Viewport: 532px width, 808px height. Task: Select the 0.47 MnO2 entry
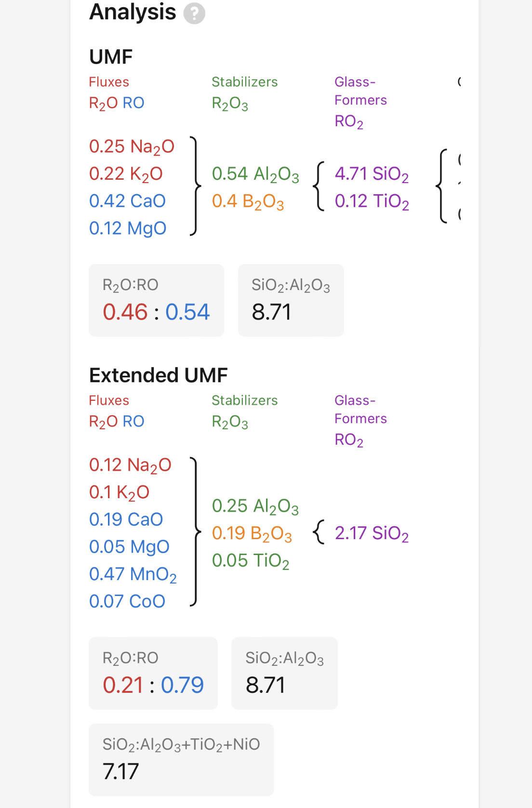pos(133,574)
